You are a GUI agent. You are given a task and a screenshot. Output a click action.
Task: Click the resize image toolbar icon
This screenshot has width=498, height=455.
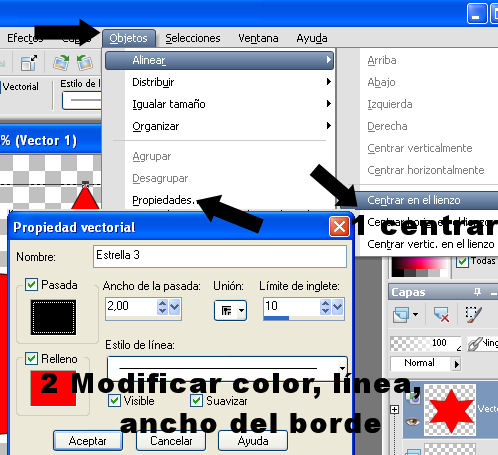click(29, 63)
